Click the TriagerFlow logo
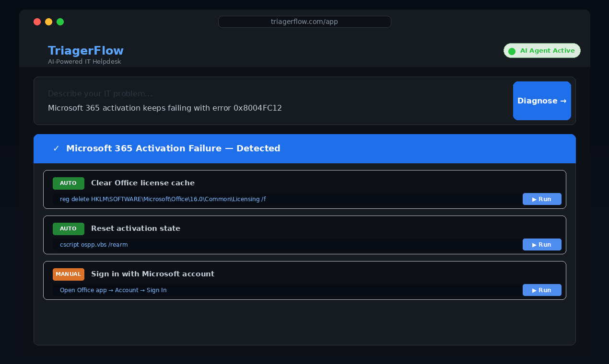Viewport: 609px width, 364px height. [x=85, y=50]
